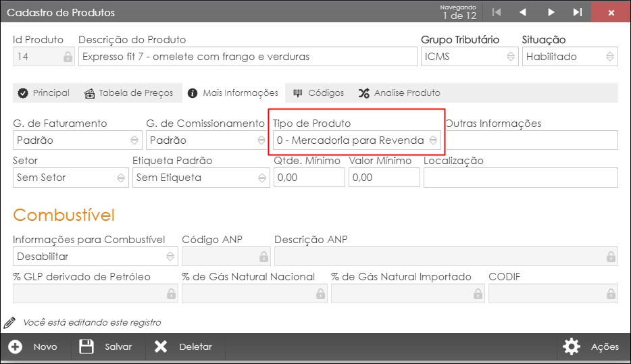631x364 pixels.
Task: Go to the first record with the skip-back arrow
Action: pyautogui.click(x=497, y=12)
